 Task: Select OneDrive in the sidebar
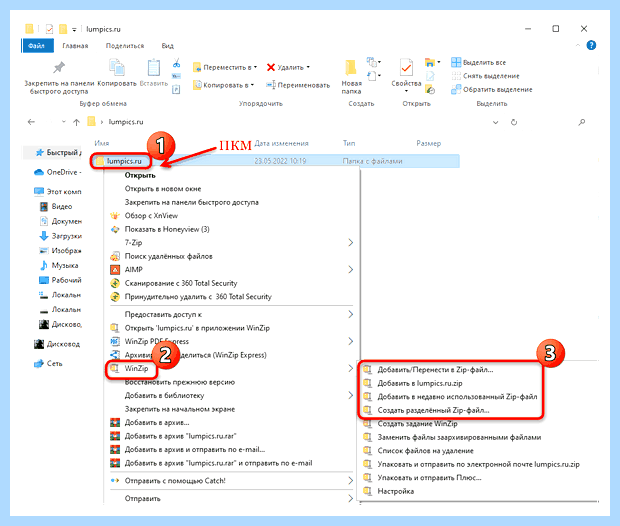tap(58, 172)
